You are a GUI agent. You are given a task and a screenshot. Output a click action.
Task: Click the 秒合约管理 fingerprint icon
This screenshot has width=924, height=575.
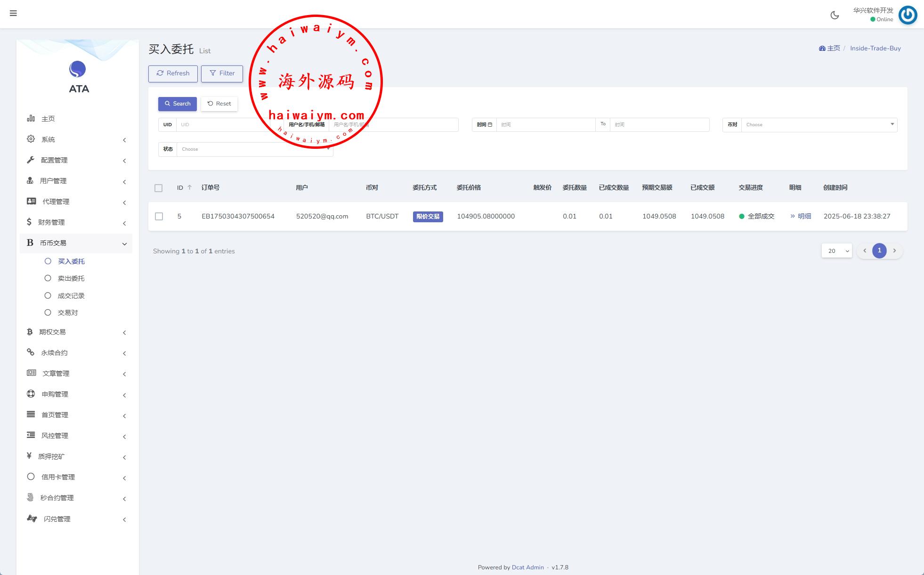point(31,497)
